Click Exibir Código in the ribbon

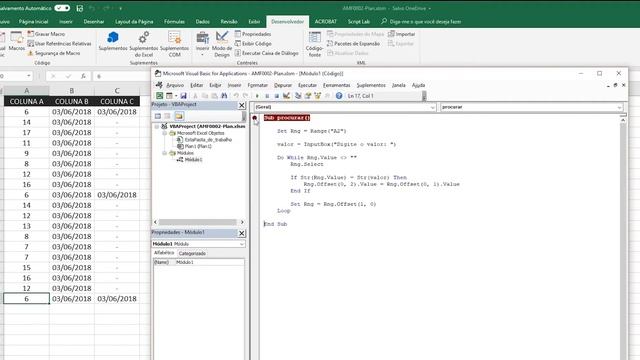253,44
